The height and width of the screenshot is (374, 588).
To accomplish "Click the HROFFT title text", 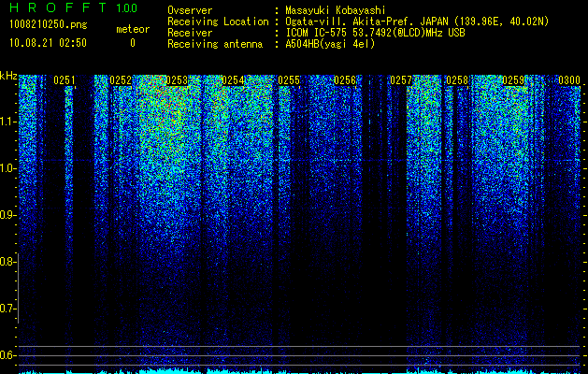I will 58,7.
